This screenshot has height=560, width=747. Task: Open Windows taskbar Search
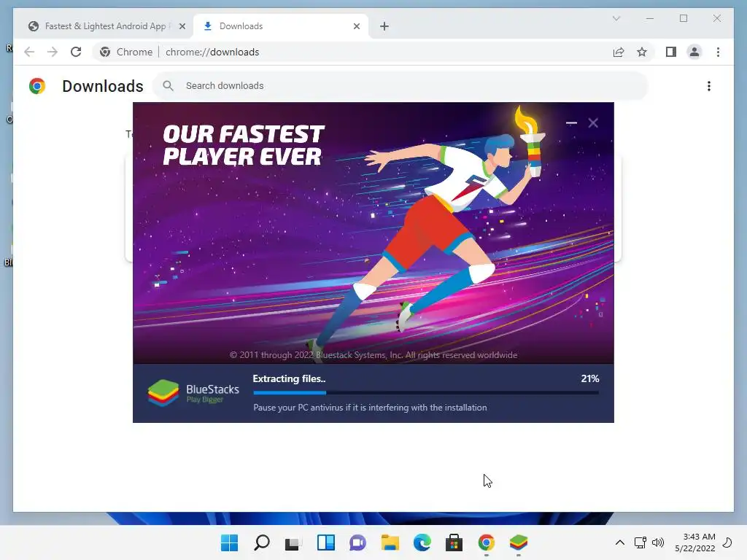pos(262,542)
